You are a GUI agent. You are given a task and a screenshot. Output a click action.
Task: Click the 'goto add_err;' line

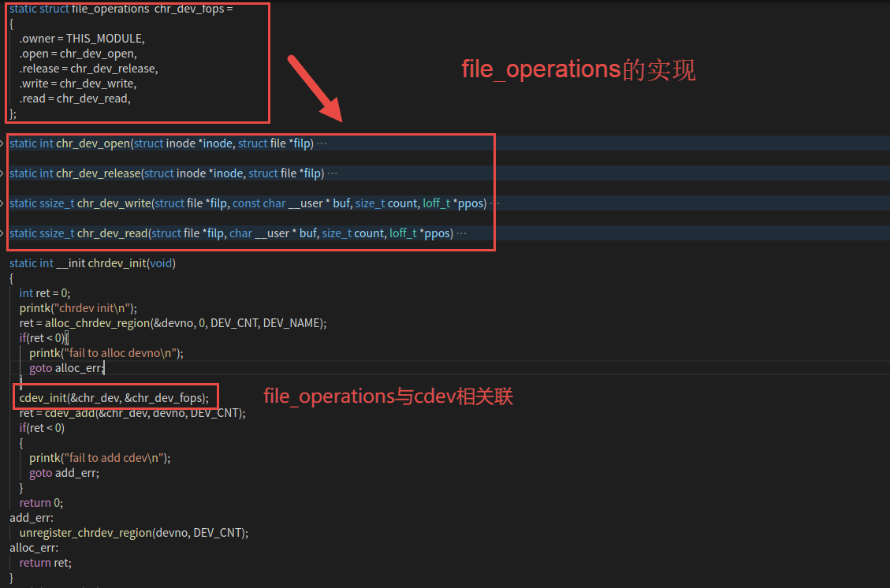click(x=64, y=474)
